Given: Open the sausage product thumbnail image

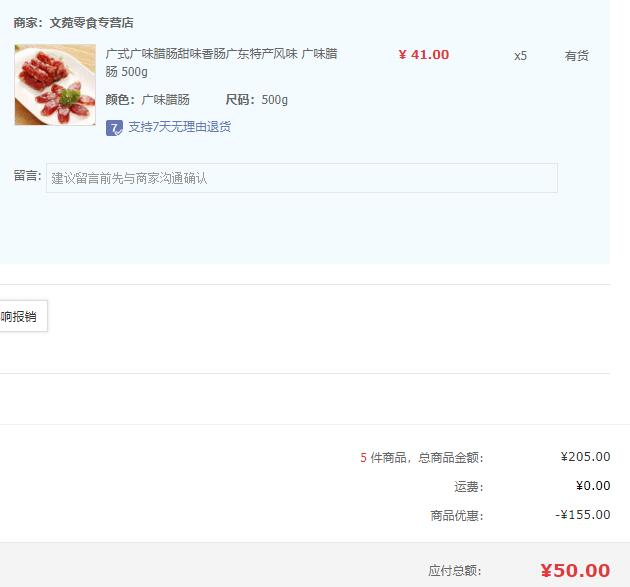Looking at the screenshot, I should (55, 85).
